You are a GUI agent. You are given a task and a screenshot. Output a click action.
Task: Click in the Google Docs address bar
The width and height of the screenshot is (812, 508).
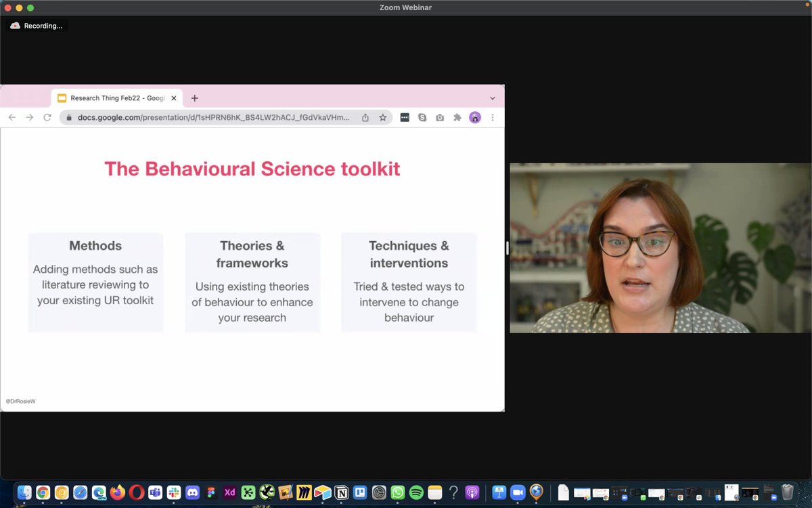click(x=203, y=117)
